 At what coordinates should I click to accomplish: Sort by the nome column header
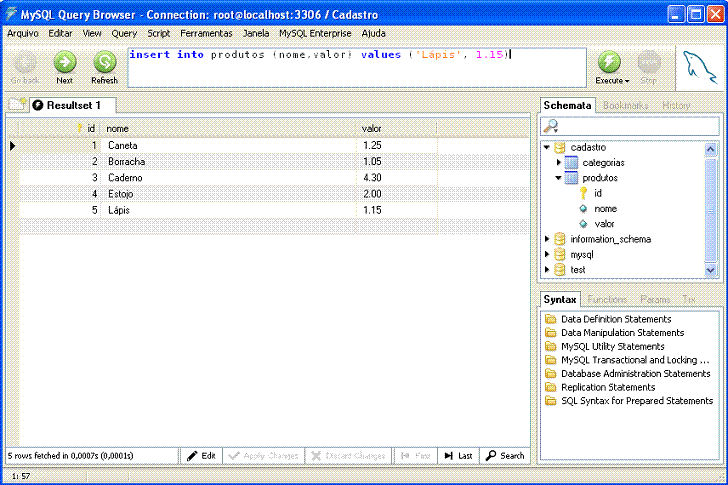(229, 129)
